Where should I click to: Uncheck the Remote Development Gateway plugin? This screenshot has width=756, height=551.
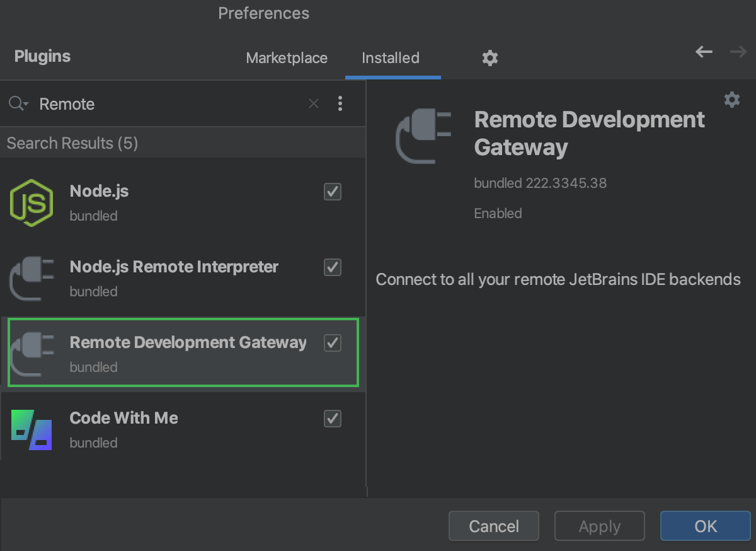pos(333,343)
